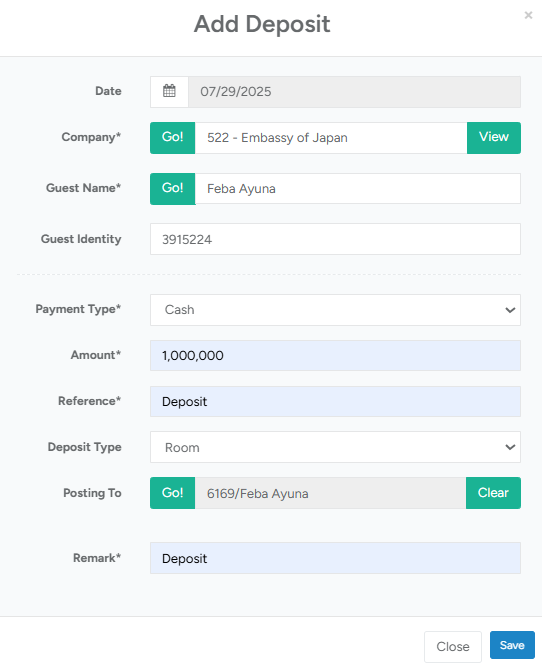Image resolution: width=542 pixels, height=667 pixels.
Task: View the Embassy of Japan company details
Action: coord(494,137)
